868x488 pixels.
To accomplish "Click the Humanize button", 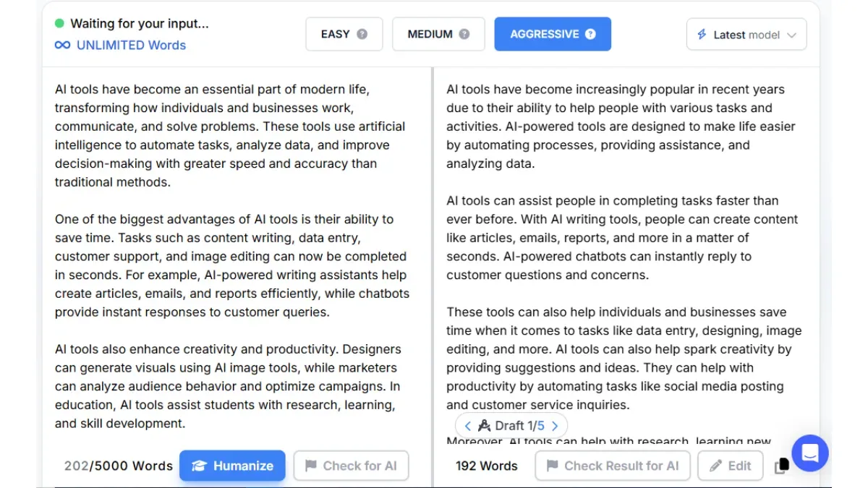I will [x=232, y=466].
